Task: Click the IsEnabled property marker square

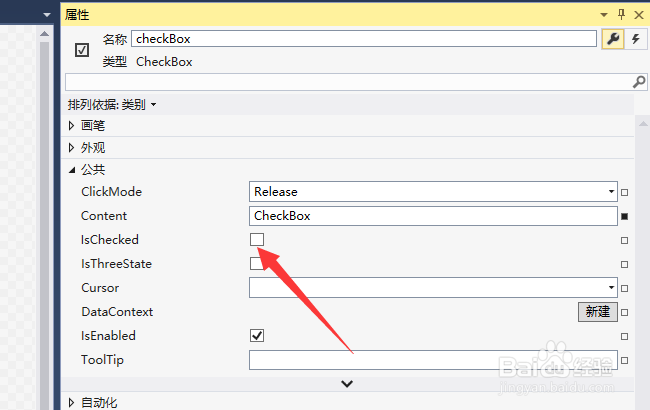Action: 625,336
